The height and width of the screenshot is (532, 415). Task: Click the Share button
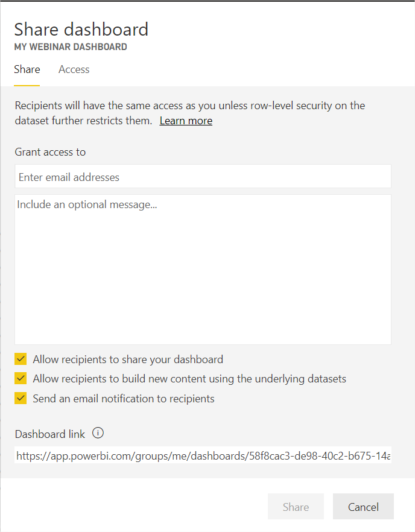pos(296,506)
